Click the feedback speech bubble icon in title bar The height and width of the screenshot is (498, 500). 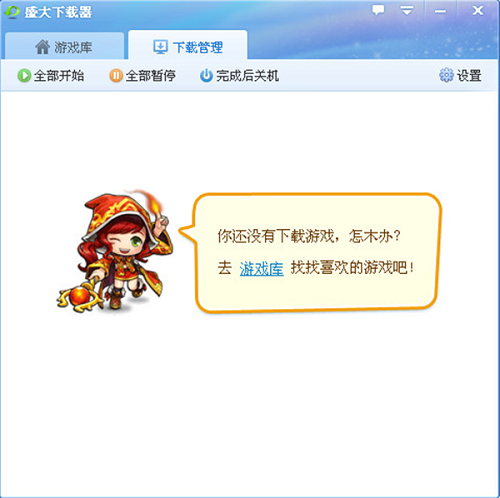tap(378, 10)
